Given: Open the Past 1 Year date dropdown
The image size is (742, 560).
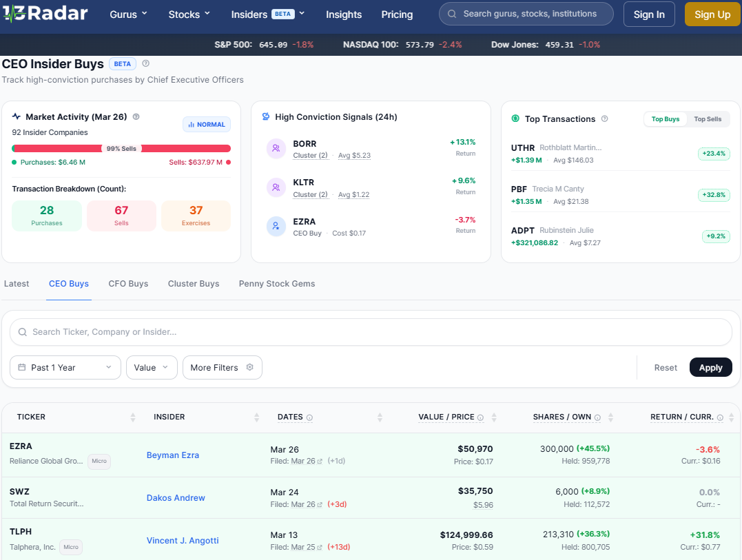Looking at the screenshot, I should [65, 368].
